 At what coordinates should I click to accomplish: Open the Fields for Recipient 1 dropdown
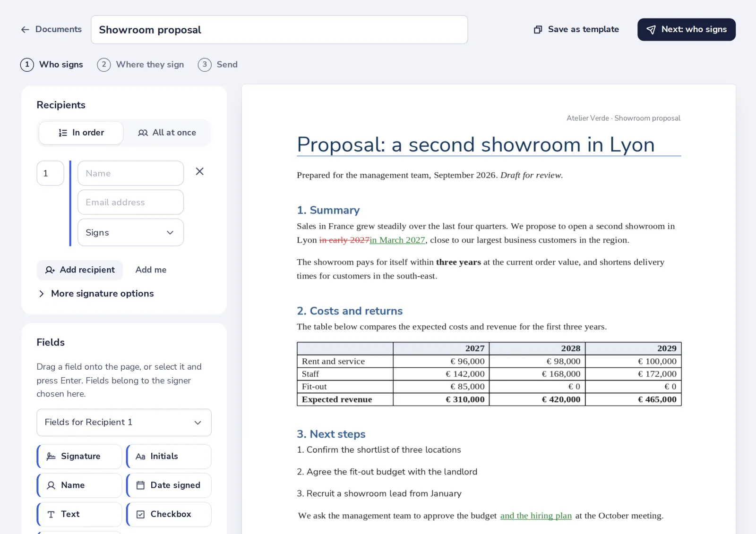pos(124,422)
